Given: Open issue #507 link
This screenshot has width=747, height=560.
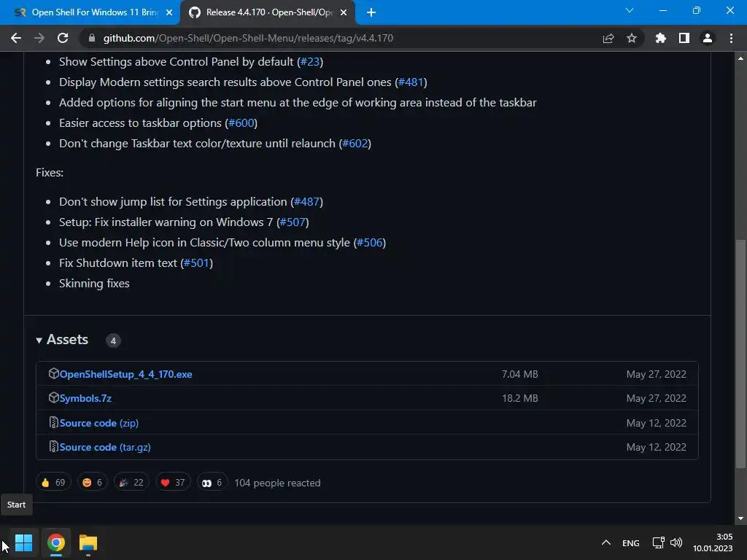Looking at the screenshot, I should [x=293, y=222].
